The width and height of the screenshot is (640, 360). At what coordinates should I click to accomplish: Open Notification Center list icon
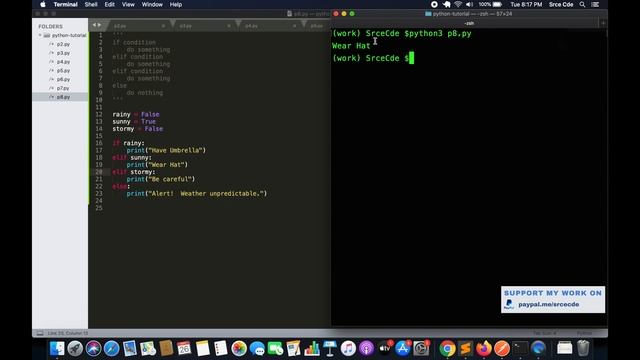[596, 4]
